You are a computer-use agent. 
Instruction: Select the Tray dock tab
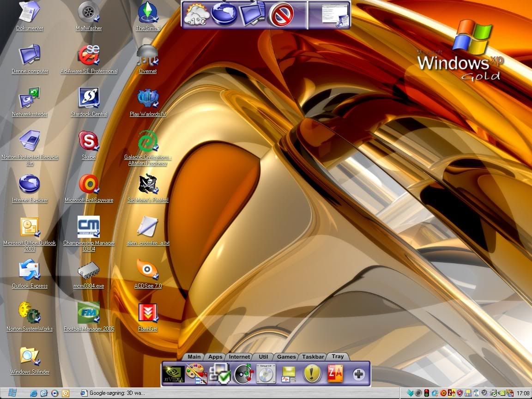coord(338,356)
